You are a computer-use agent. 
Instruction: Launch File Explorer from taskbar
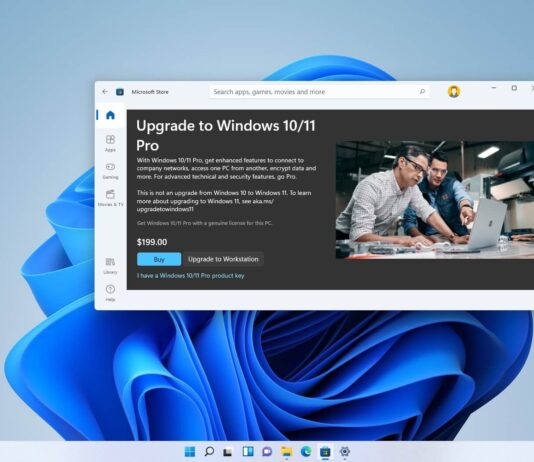(287, 451)
